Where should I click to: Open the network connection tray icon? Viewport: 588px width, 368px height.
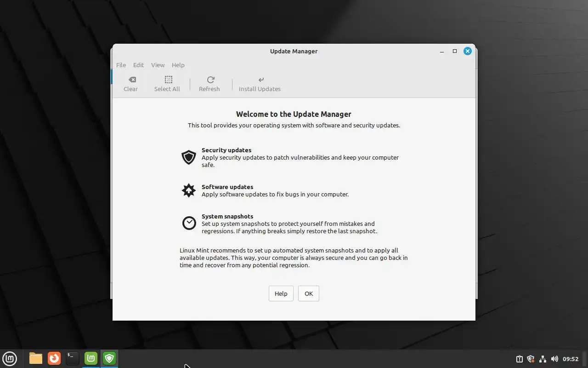point(543,359)
